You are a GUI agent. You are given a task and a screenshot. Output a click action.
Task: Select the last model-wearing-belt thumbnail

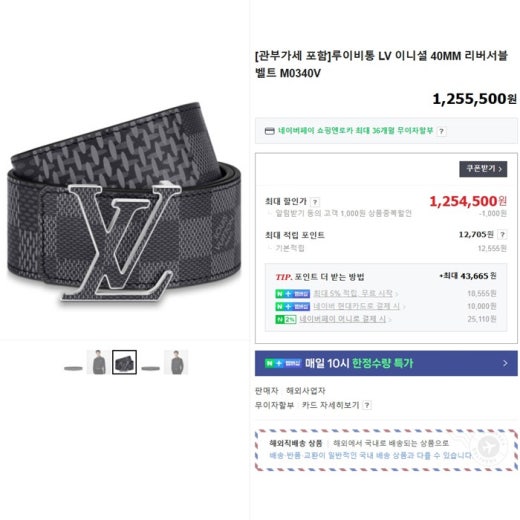tap(176, 362)
